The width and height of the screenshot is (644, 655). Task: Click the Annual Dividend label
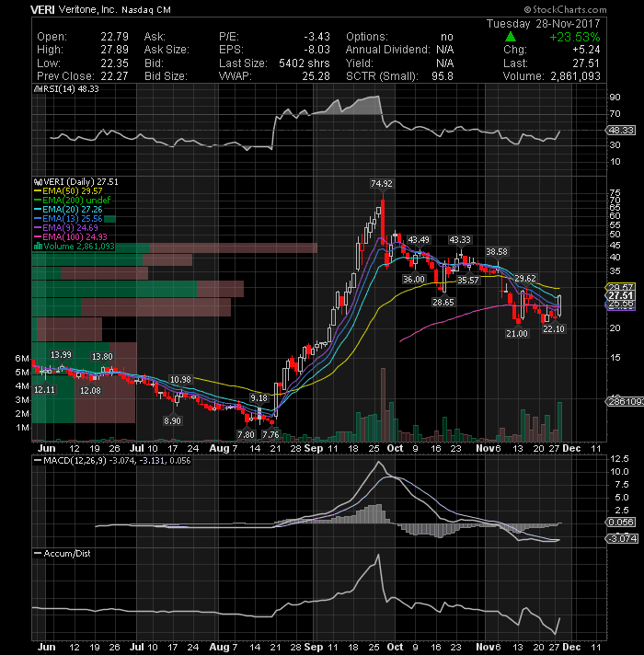click(x=387, y=50)
